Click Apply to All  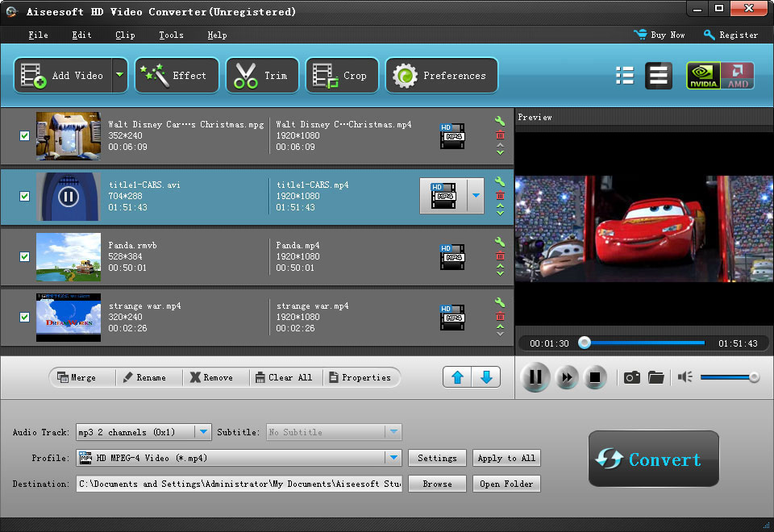[506, 458]
